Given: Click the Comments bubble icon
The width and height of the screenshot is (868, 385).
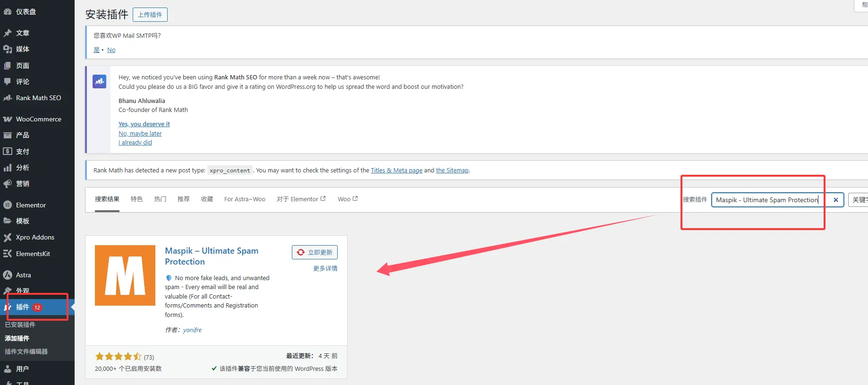Looking at the screenshot, I should click(x=8, y=82).
